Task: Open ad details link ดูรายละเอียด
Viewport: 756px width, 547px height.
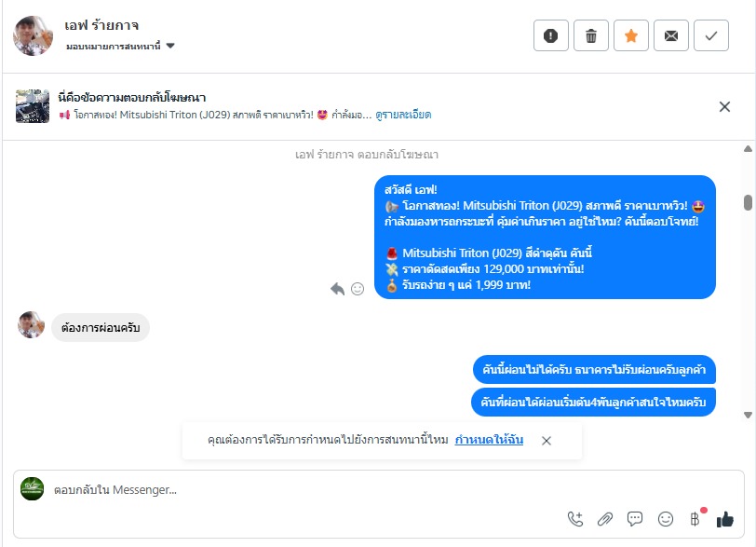Action: click(403, 115)
